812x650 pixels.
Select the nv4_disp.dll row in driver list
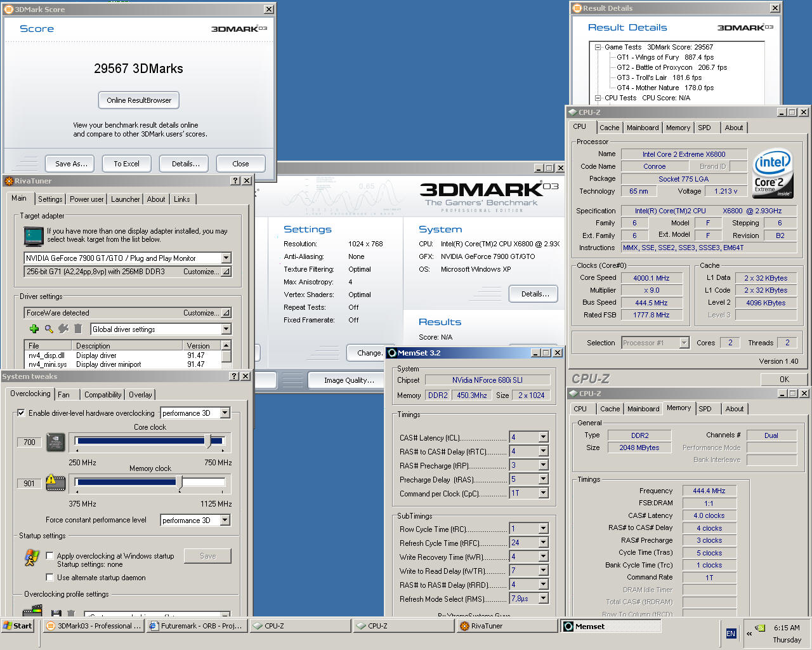point(122,355)
